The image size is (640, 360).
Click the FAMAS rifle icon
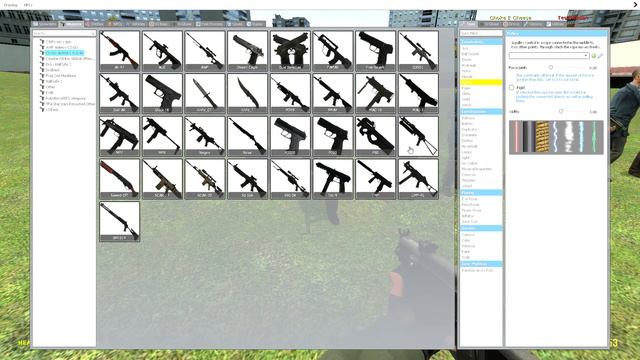pos(333,51)
